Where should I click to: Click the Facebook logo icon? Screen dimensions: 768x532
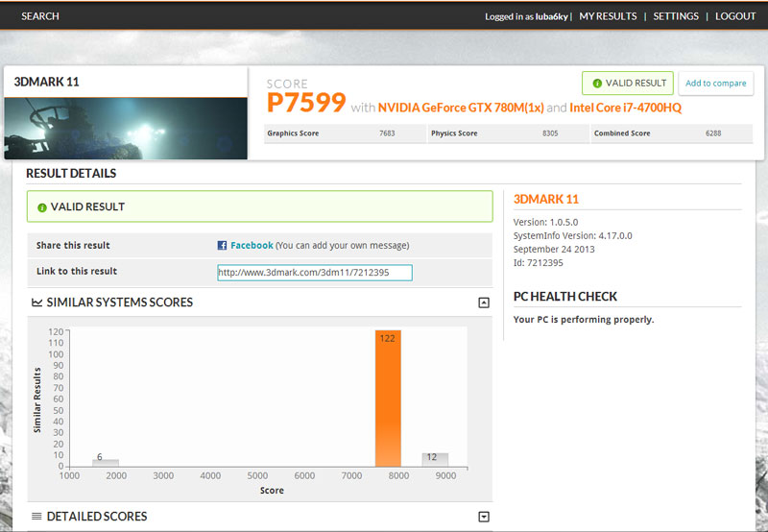[222, 246]
